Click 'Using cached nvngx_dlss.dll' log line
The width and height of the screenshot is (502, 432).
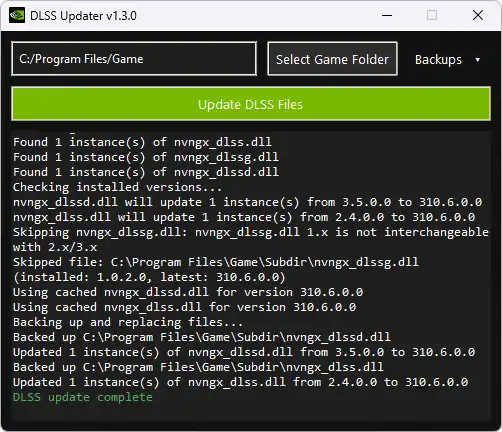tap(185, 307)
